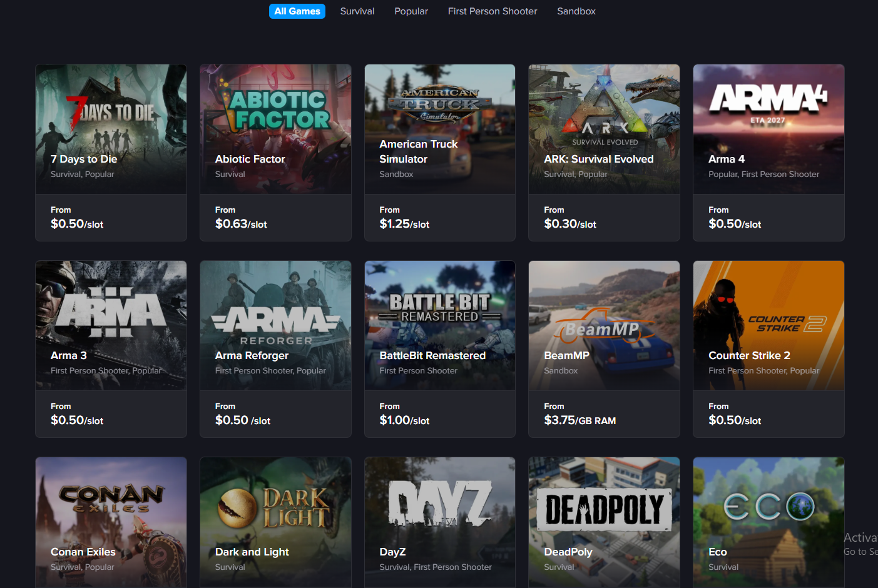Open the "Arma 4" title link
This screenshot has height=588, width=878.
(x=727, y=159)
